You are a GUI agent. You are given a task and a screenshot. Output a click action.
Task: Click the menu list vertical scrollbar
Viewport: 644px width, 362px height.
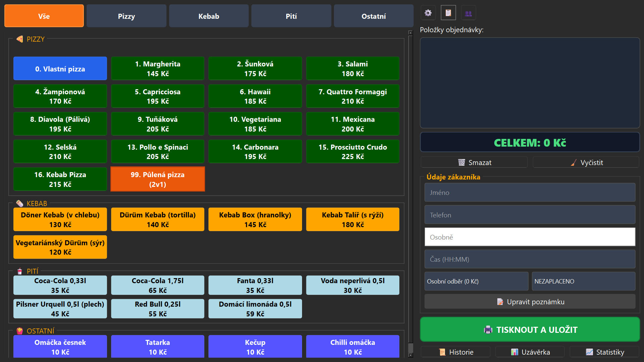410,188
